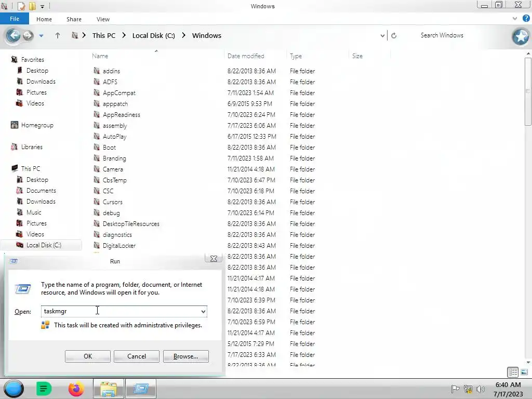
Task: Open Libraries in navigation pane
Action: (32, 147)
